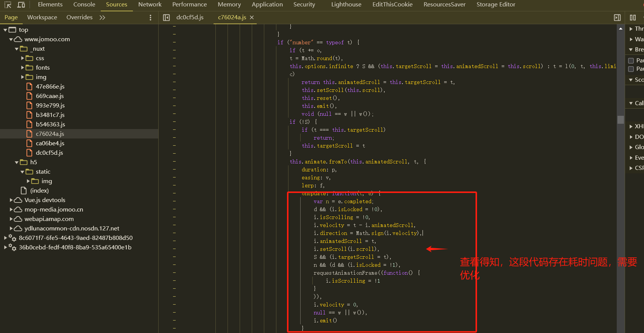The height and width of the screenshot is (333, 644).
Task: Open the Memory tab
Action: click(229, 5)
